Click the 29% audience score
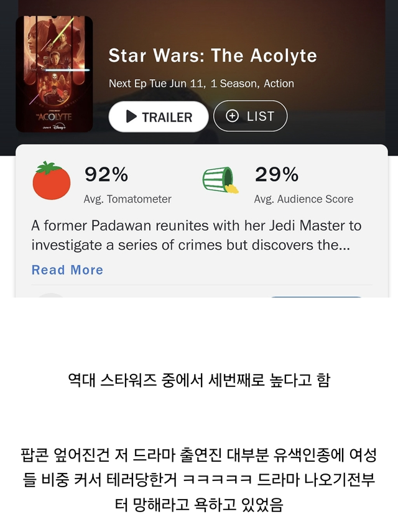Image resolution: width=398 pixels, height=532 pixels. click(277, 174)
